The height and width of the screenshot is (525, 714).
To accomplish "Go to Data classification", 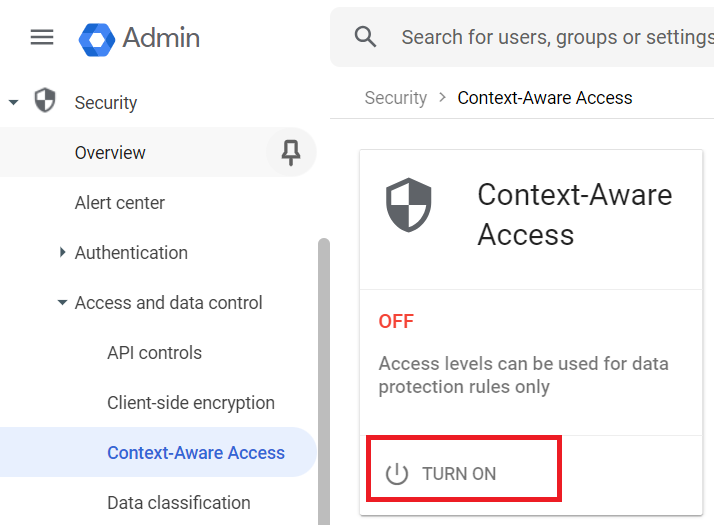I will pyautogui.click(x=179, y=503).
